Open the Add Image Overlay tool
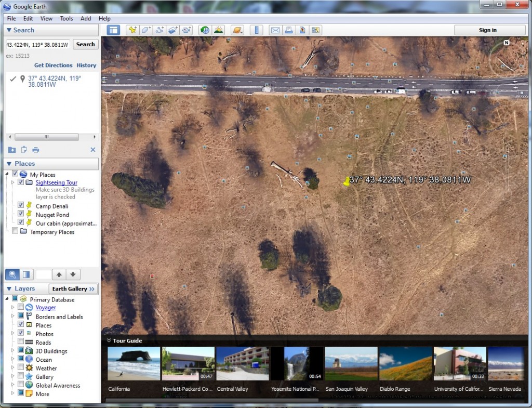The height and width of the screenshot is (408, 532). tap(173, 30)
